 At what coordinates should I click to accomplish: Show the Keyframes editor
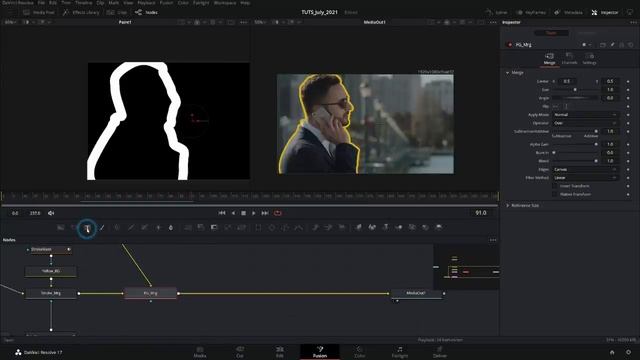(531, 13)
